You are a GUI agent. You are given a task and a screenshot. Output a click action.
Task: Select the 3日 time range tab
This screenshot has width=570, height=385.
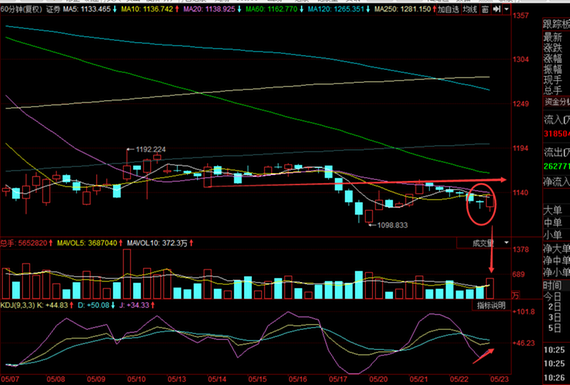point(554,317)
